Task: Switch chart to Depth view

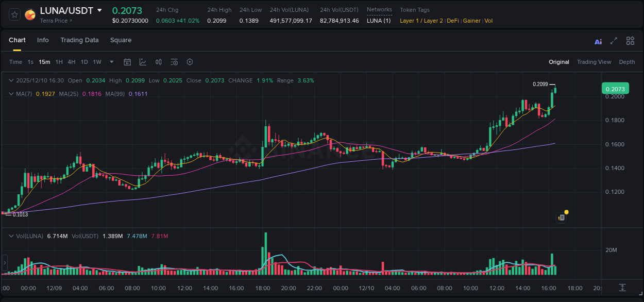Action: coord(626,62)
